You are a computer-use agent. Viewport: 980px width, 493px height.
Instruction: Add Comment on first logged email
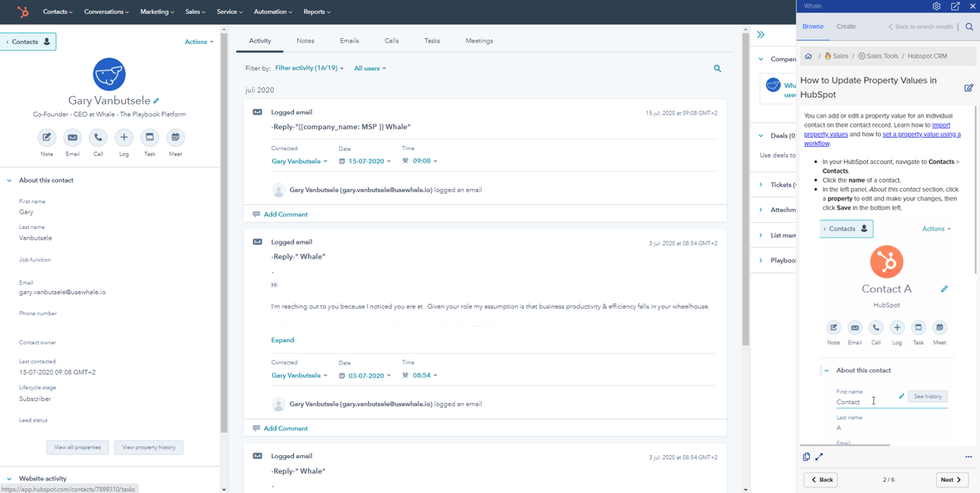click(x=285, y=214)
